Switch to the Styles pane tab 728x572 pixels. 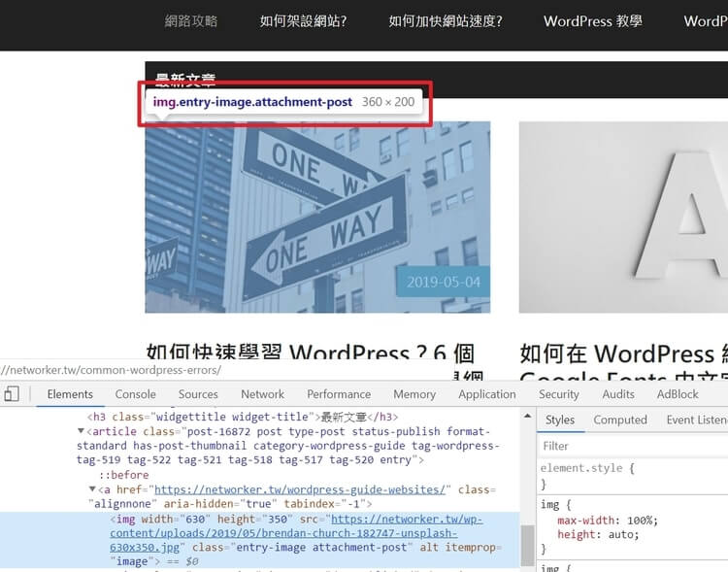tap(560, 420)
